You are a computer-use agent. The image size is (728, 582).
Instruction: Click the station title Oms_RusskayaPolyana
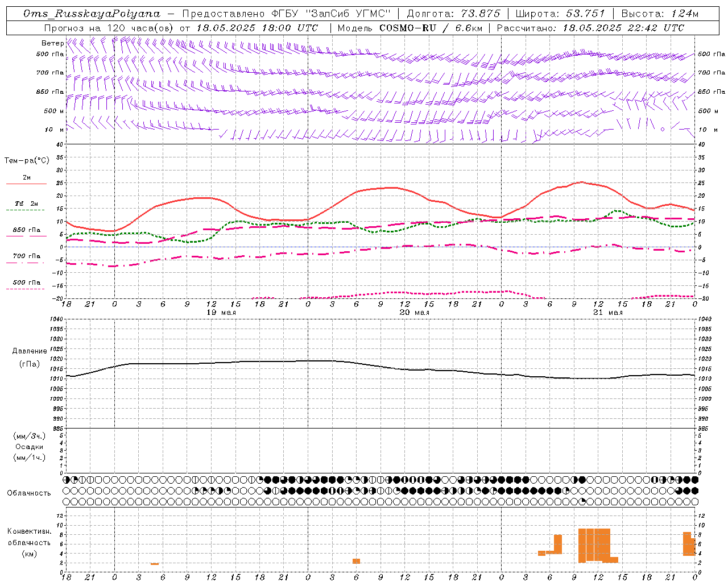[92, 14]
